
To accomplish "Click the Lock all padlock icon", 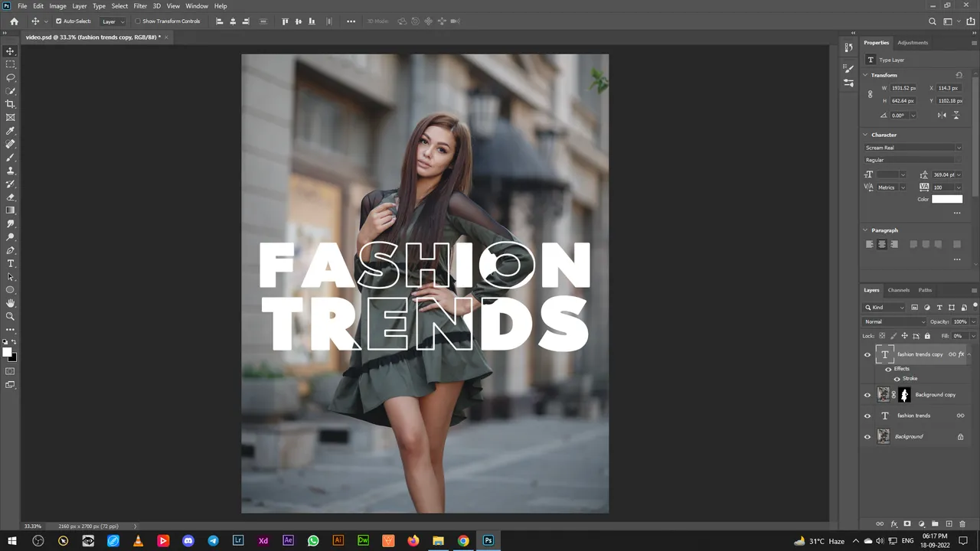I will (x=927, y=336).
